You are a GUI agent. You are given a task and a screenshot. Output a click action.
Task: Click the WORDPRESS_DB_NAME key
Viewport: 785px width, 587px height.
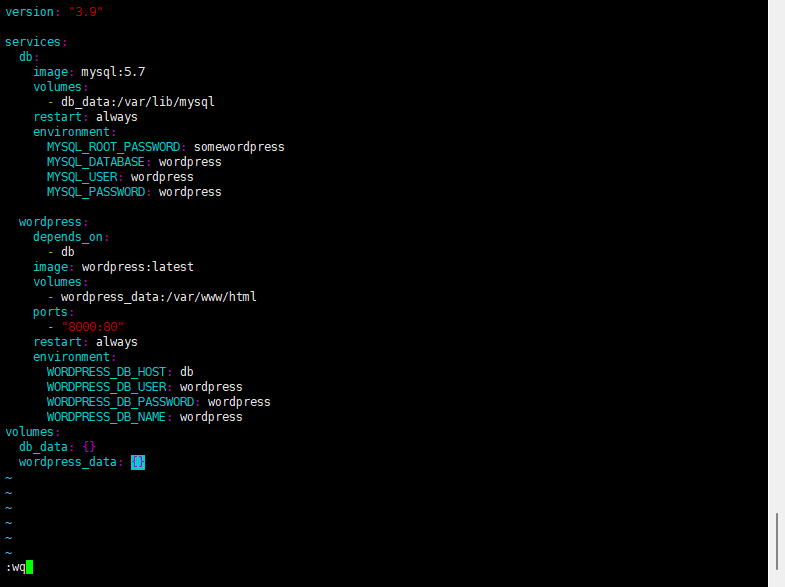click(106, 417)
